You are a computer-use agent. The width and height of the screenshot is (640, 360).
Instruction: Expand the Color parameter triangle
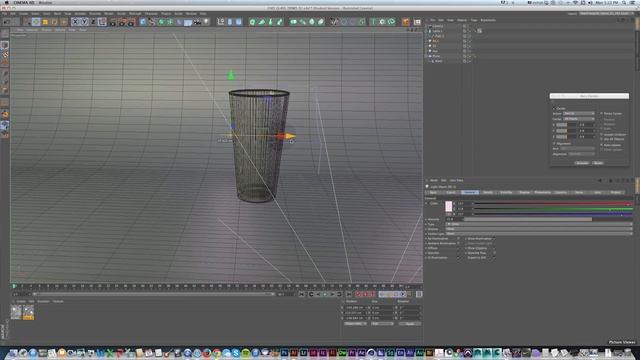[x=427, y=203]
